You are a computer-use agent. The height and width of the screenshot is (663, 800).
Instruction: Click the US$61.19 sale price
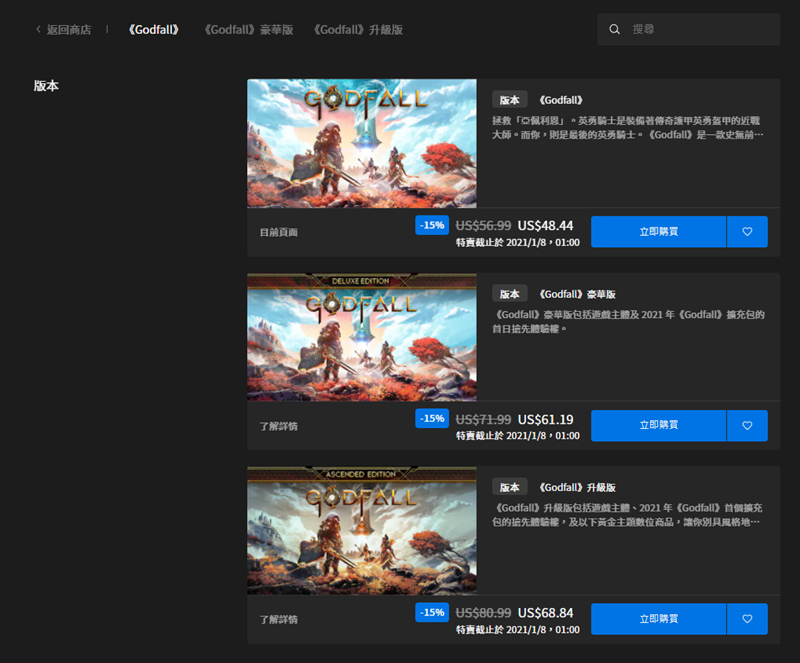coord(545,420)
